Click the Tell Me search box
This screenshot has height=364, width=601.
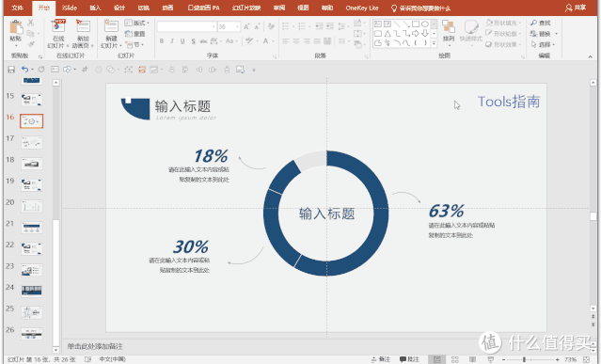click(420, 8)
